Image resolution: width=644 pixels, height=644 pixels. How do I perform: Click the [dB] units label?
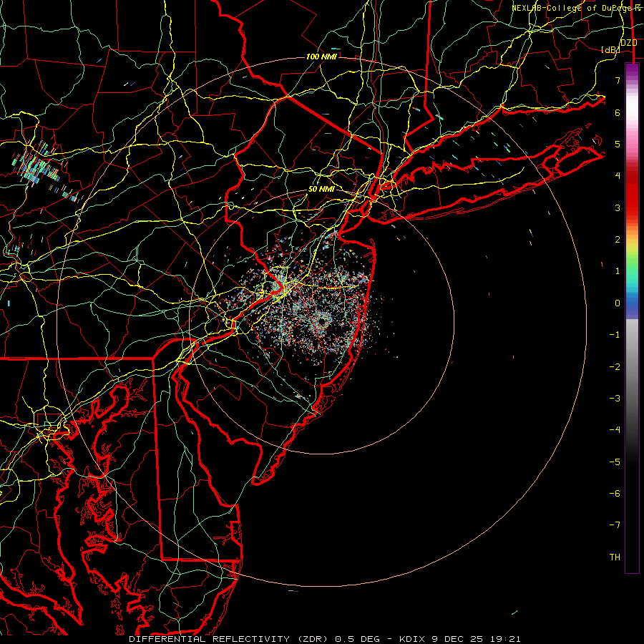[x=610, y=50]
